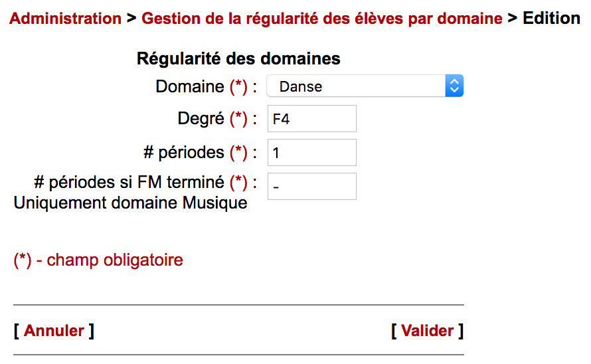Confirm the form with Valider
Viewport: 591px width, 364px height.
coord(428,331)
